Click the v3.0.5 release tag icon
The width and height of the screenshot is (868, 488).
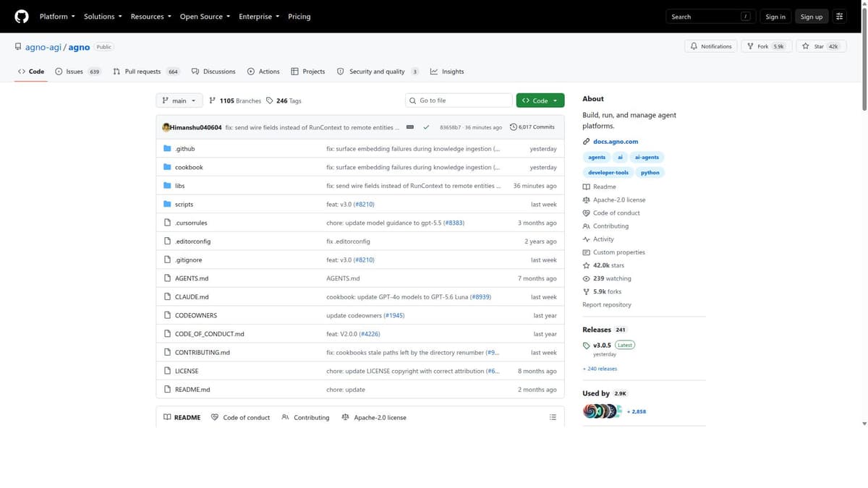[587, 346]
